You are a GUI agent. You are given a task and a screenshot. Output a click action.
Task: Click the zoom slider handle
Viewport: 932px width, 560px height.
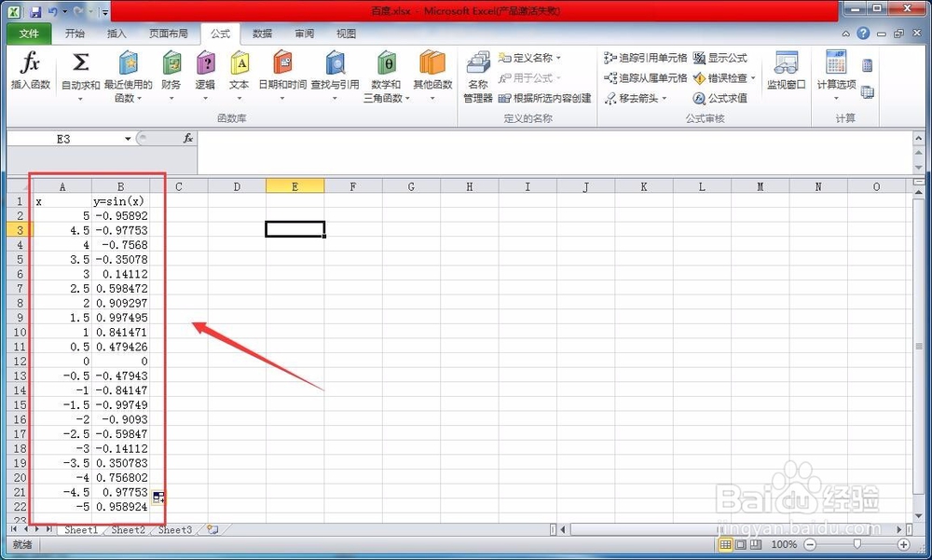pyautogui.click(x=857, y=544)
